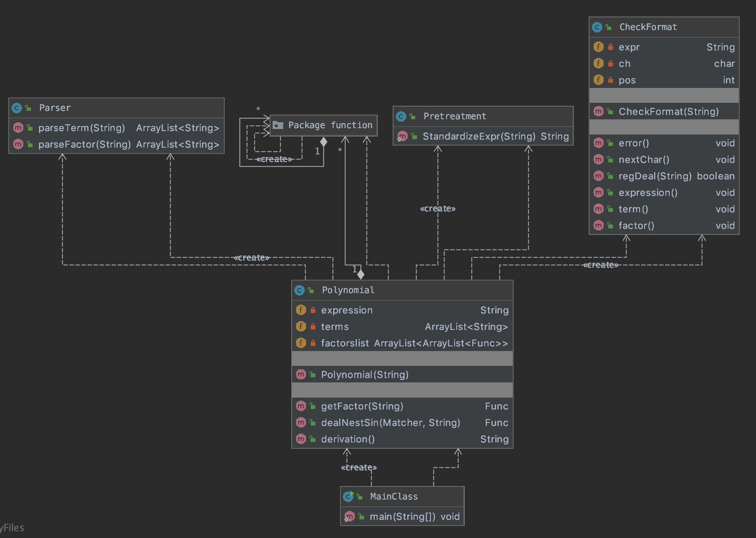This screenshot has height=538, width=756.
Task: Click the method icon of parseFactor(String)
Action: [x=18, y=144]
